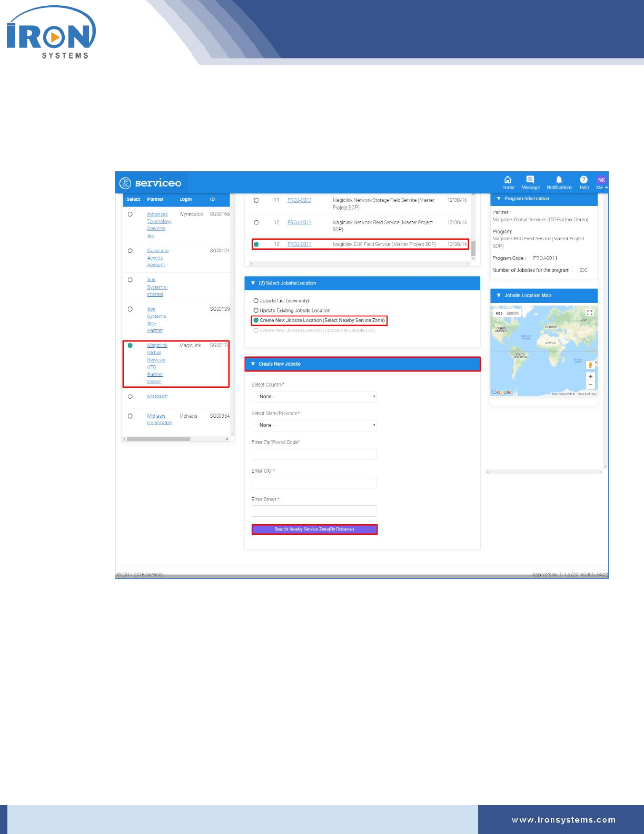
Task: Select the Microsoft partner radio button
Action: pyautogui.click(x=130, y=396)
